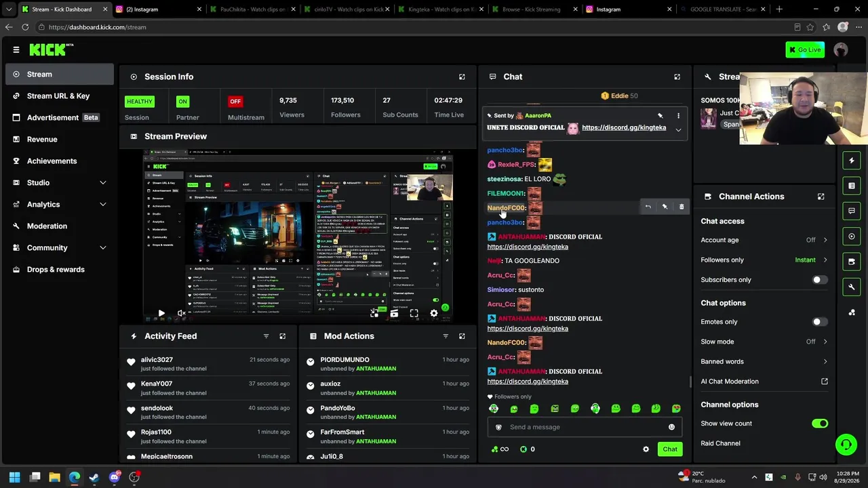This screenshot has height=488, width=868.
Task: Enable Emotes only chat
Action: [x=819, y=322]
